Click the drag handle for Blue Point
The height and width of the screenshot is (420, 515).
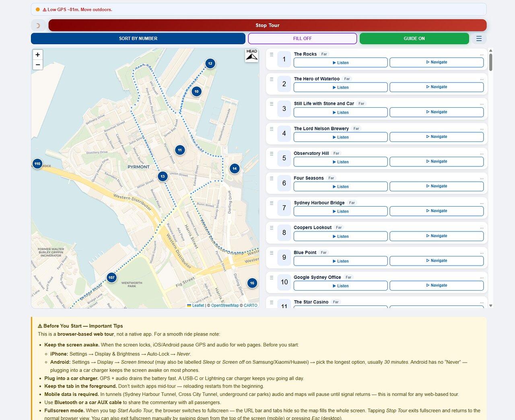272,253
